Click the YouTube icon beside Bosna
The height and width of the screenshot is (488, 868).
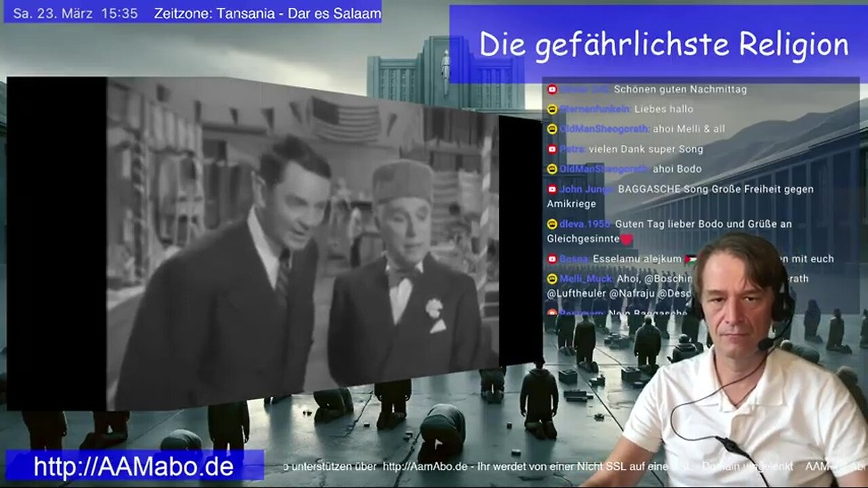pyautogui.click(x=552, y=259)
